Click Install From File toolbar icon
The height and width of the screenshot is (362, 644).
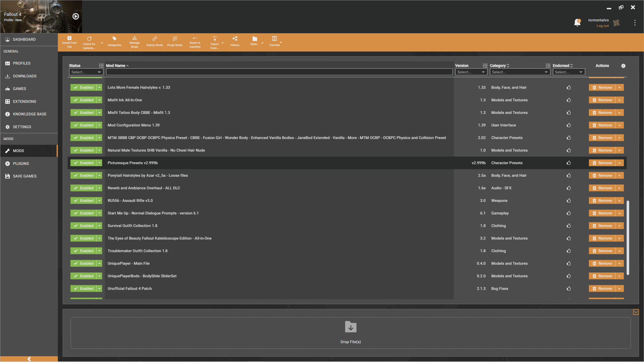pyautogui.click(x=69, y=39)
